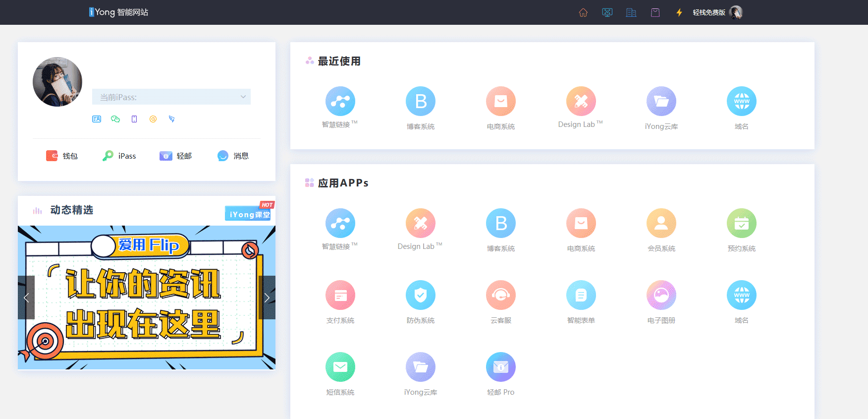Open the 电子图册 app
The image size is (868, 419).
click(661, 296)
